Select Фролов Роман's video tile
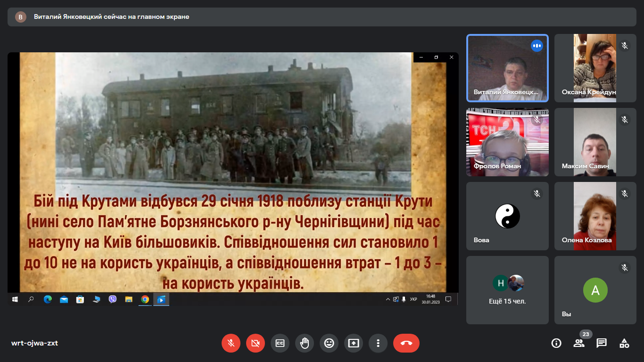This screenshot has height=362, width=644. [x=507, y=142]
